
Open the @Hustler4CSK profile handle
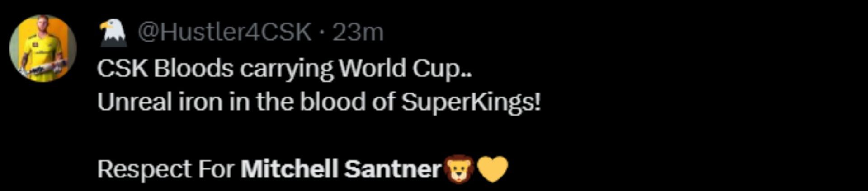(x=225, y=33)
